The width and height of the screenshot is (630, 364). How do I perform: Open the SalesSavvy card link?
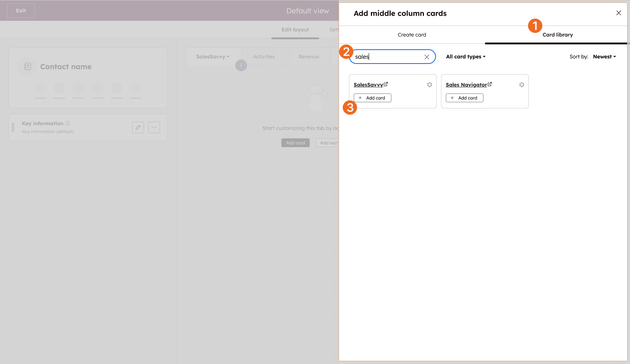(x=368, y=85)
